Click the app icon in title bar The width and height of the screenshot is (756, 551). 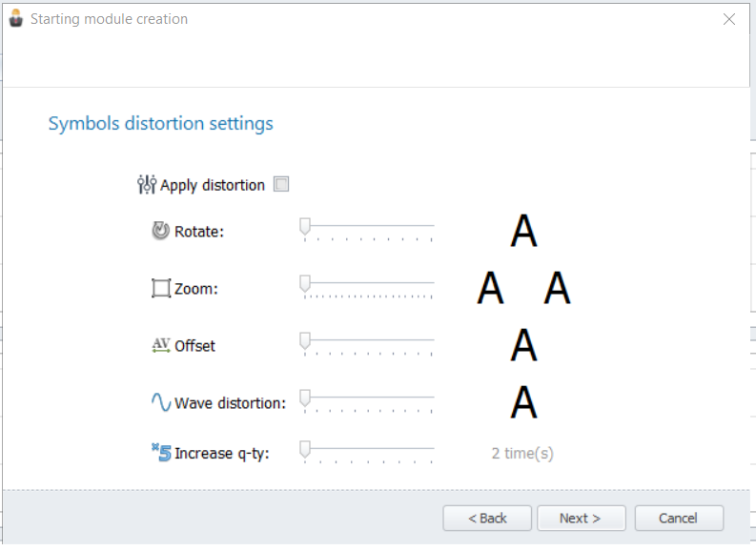pos(16,18)
